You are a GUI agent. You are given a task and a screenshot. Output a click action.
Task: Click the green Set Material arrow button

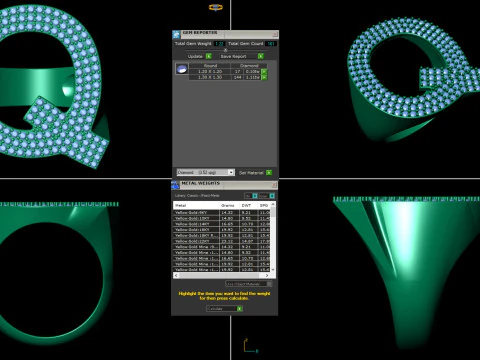[269, 172]
